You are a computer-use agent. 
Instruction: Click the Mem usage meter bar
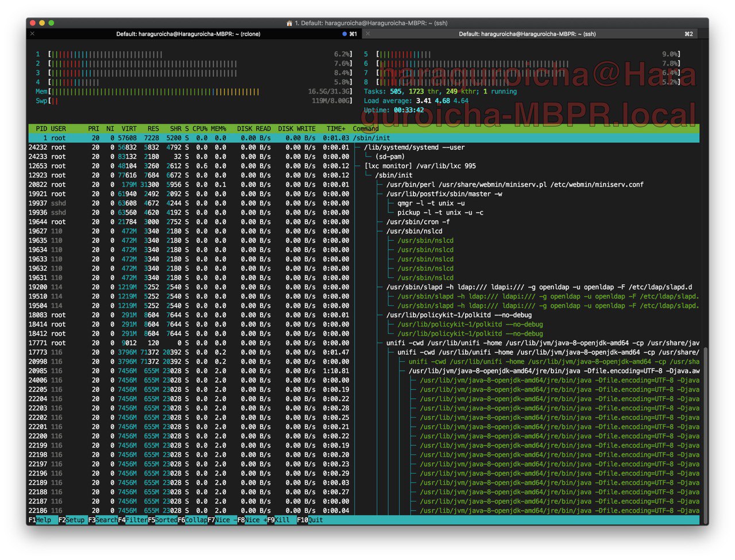(x=194, y=91)
